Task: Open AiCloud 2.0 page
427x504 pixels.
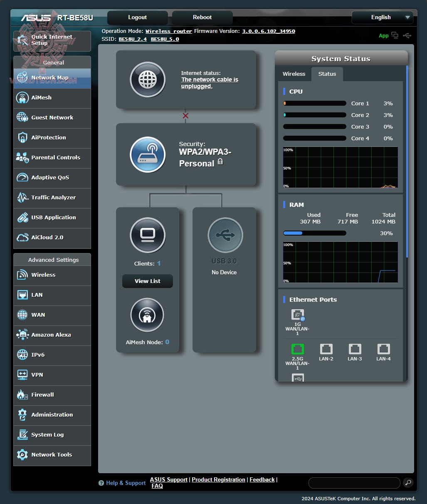Action: (52, 238)
